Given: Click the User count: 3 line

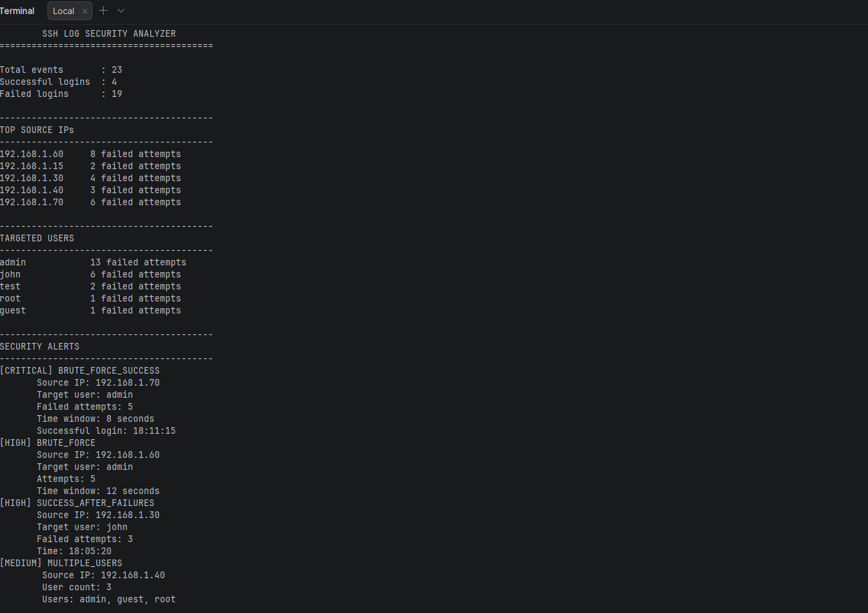Looking at the screenshot, I should [77, 587].
